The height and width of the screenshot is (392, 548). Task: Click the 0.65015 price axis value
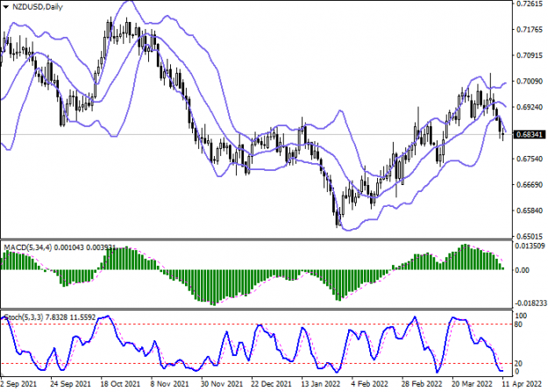pyautogui.click(x=530, y=237)
